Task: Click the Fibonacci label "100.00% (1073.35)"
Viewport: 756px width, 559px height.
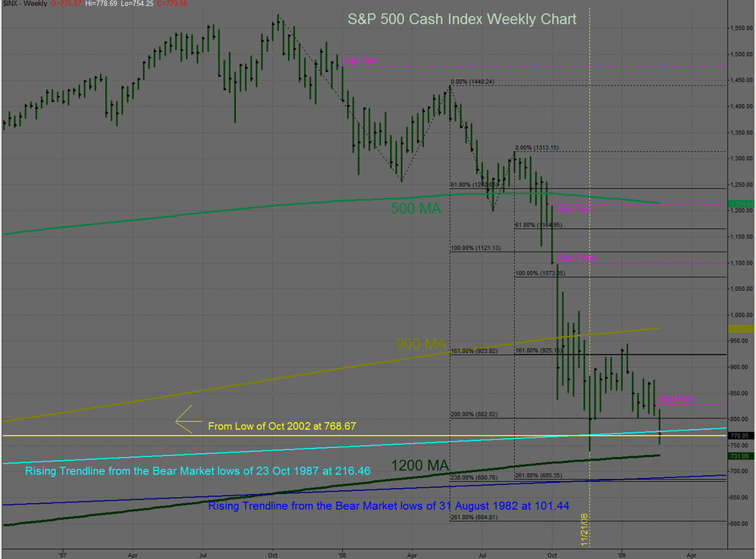Action: [x=541, y=273]
